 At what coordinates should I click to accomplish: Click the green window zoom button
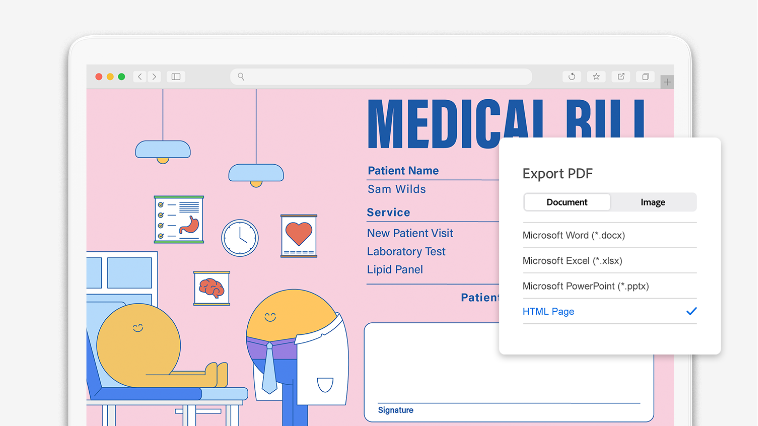121,76
